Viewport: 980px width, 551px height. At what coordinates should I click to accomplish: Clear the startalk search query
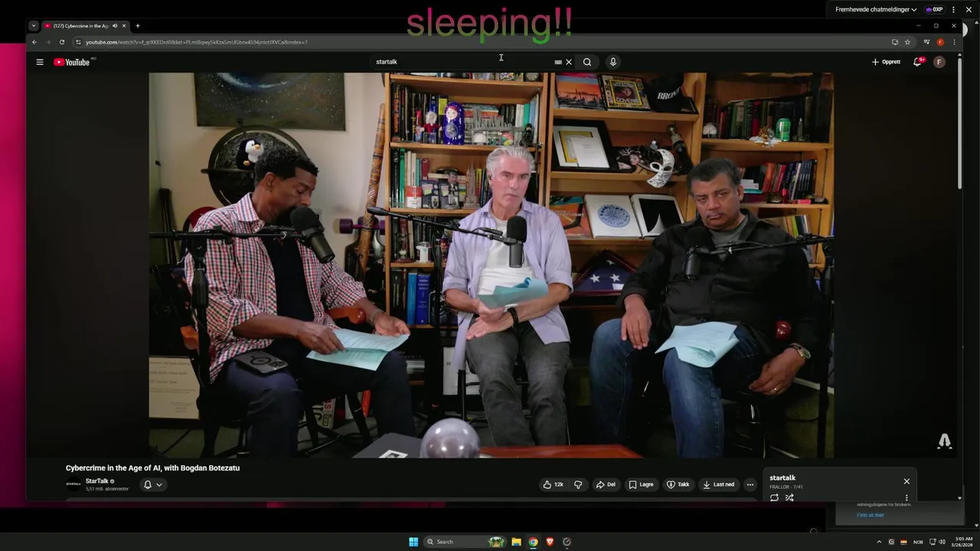pos(568,62)
